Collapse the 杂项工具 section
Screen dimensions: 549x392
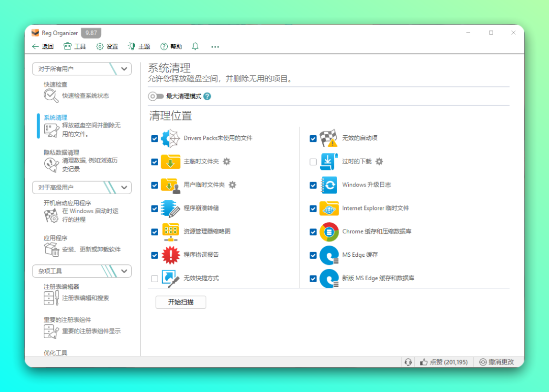[x=125, y=271]
